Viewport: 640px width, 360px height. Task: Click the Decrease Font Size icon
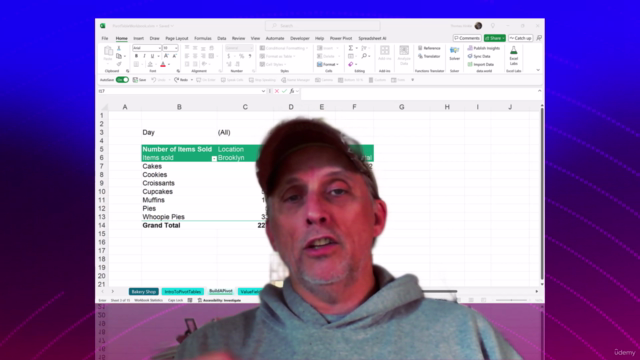(174, 56)
